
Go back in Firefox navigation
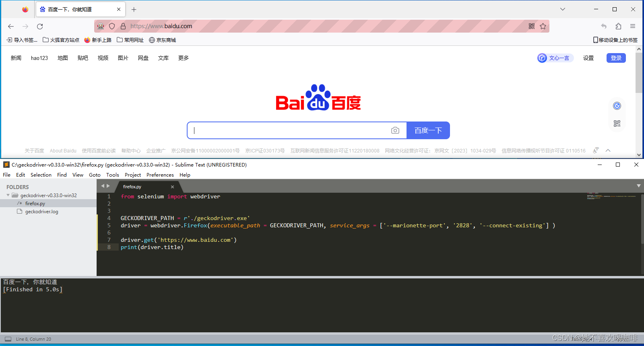point(11,26)
